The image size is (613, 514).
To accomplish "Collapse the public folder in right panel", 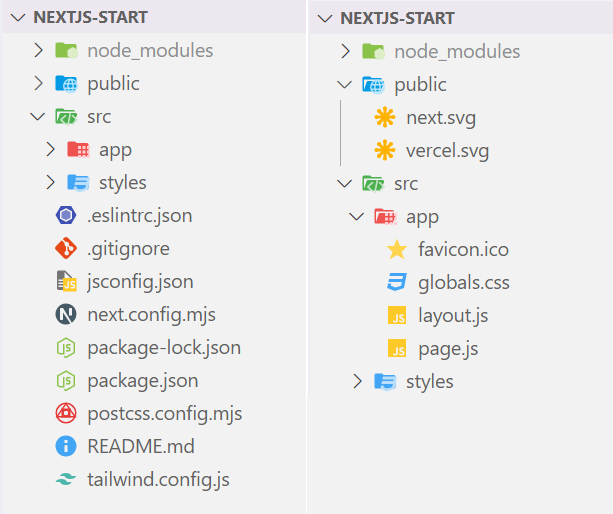I will tap(344, 84).
